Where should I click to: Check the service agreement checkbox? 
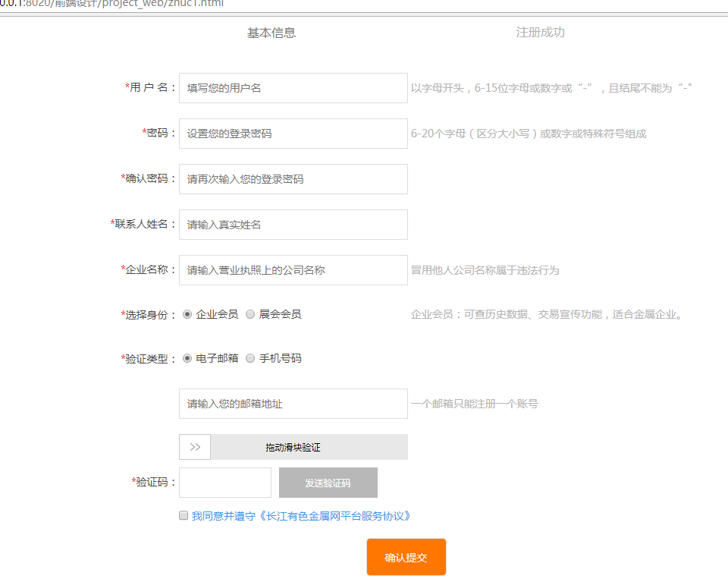pyautogui.click(x=184, y=516)
